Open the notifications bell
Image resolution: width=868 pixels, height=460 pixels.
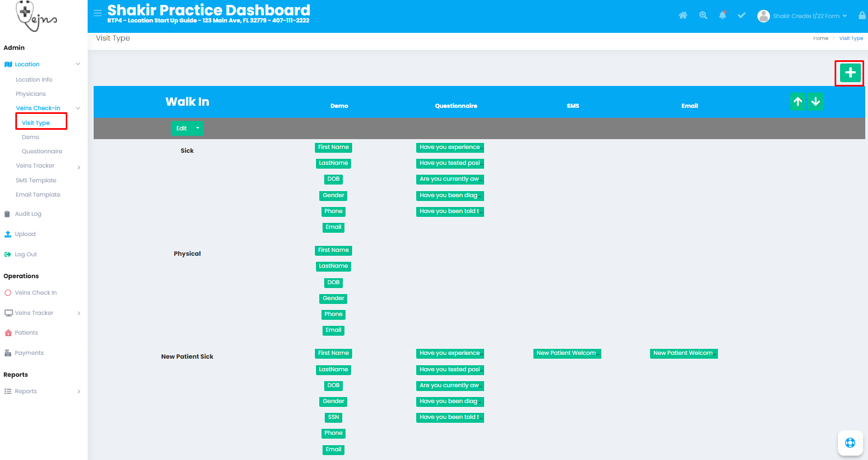[x=722, y=15]
